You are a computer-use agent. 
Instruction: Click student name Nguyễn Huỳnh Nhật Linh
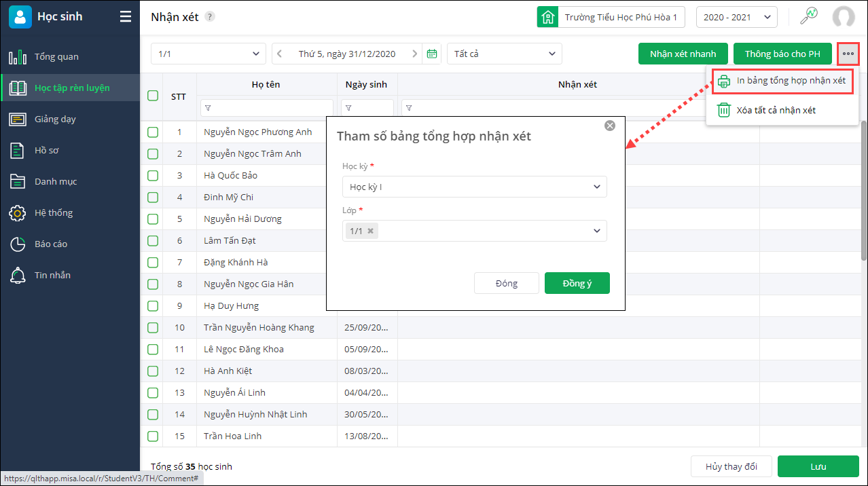click(256, 414)
